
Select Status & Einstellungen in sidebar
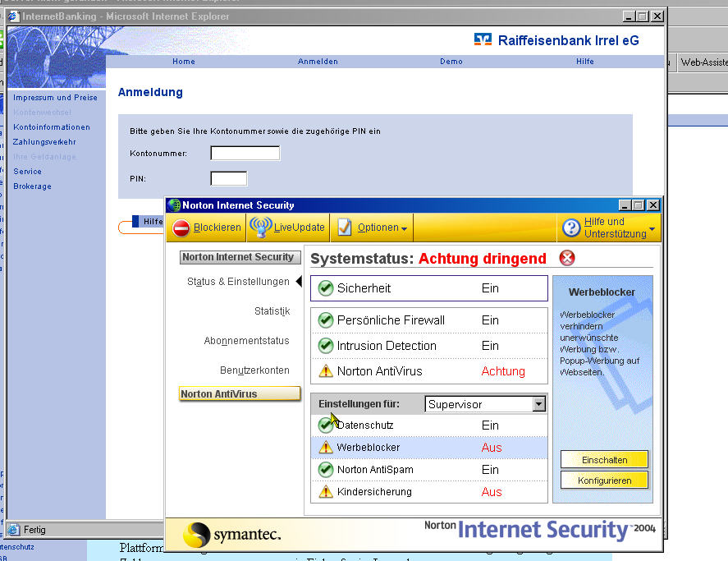pos(238,282)
